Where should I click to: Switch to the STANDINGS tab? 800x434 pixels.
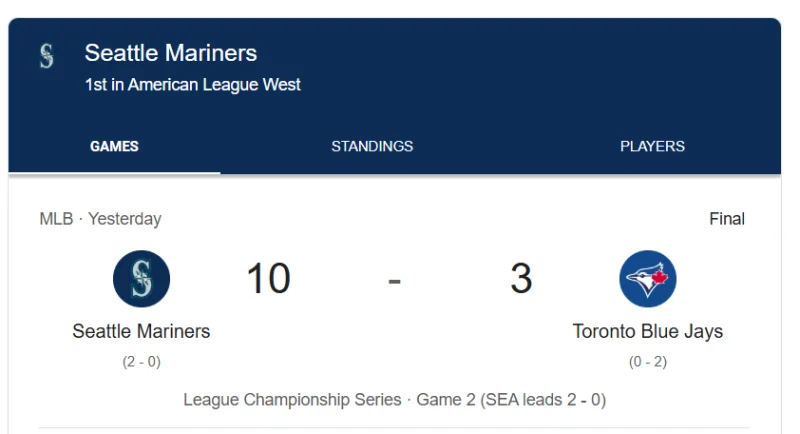(372, 146)
